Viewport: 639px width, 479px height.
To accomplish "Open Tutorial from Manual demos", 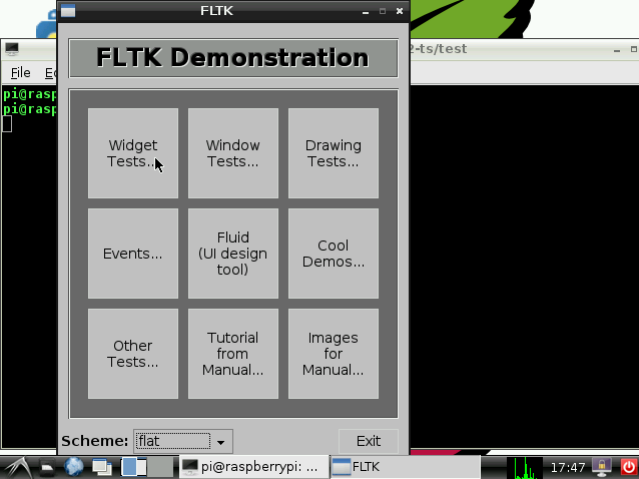I will pos(233,354).
